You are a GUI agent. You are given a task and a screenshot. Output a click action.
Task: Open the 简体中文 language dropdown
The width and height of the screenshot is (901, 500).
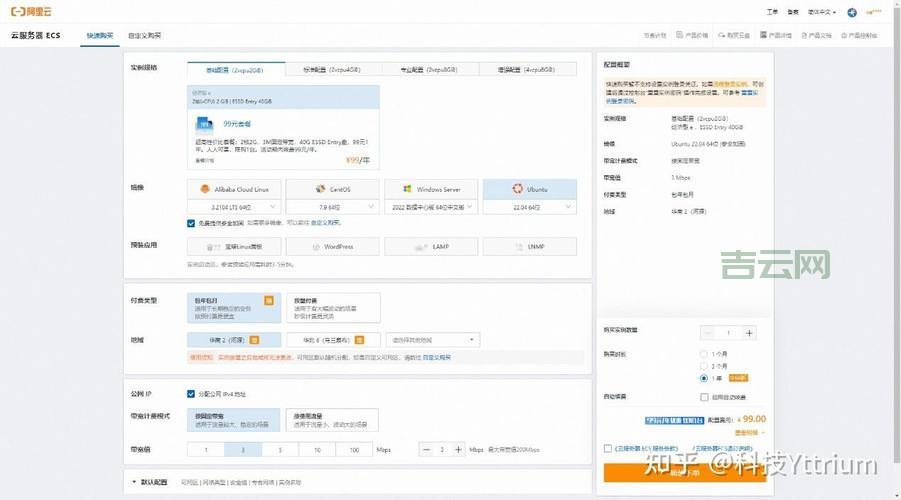(822, 12)
